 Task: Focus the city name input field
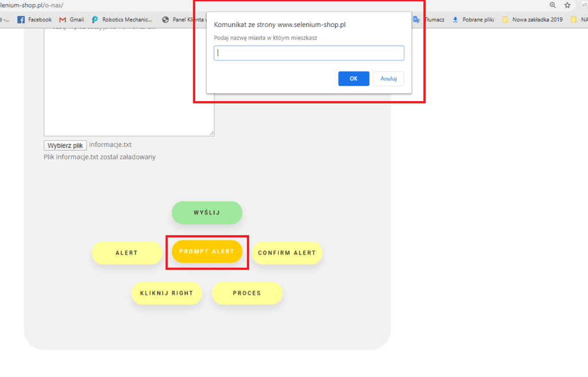click(x=309, y=53)
